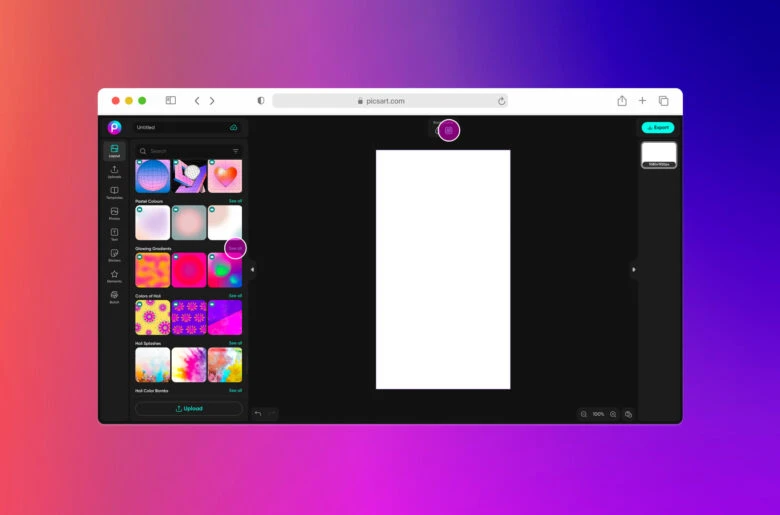Open the Batch editing tool
The height and width of the screenshot is (515, 780).
[x=114, y=297]
